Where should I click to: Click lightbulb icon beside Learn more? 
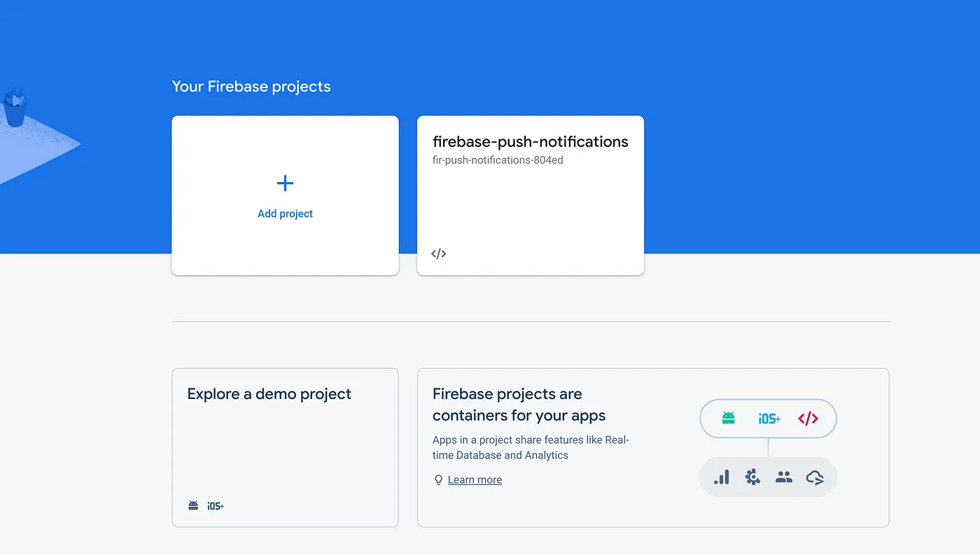(439, 479)
